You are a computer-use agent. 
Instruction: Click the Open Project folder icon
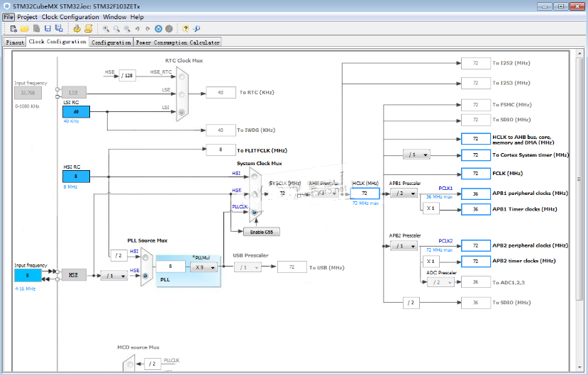coord(25,29)
